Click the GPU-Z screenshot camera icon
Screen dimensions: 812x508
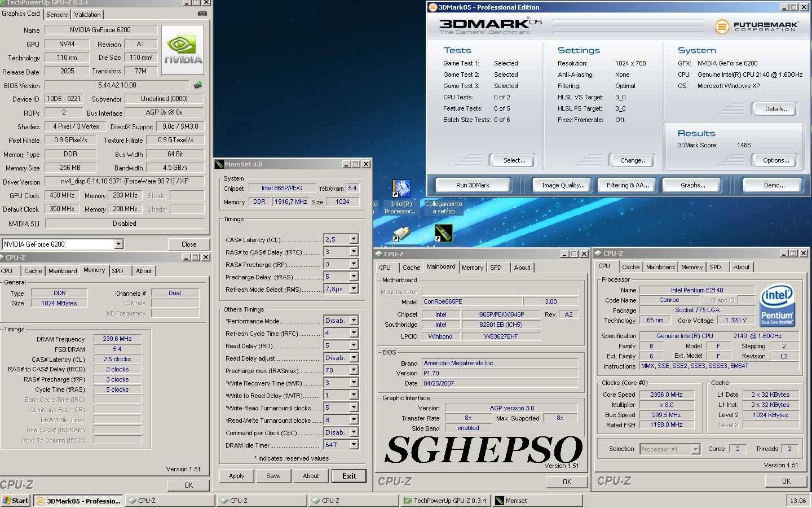pos(202,14)
